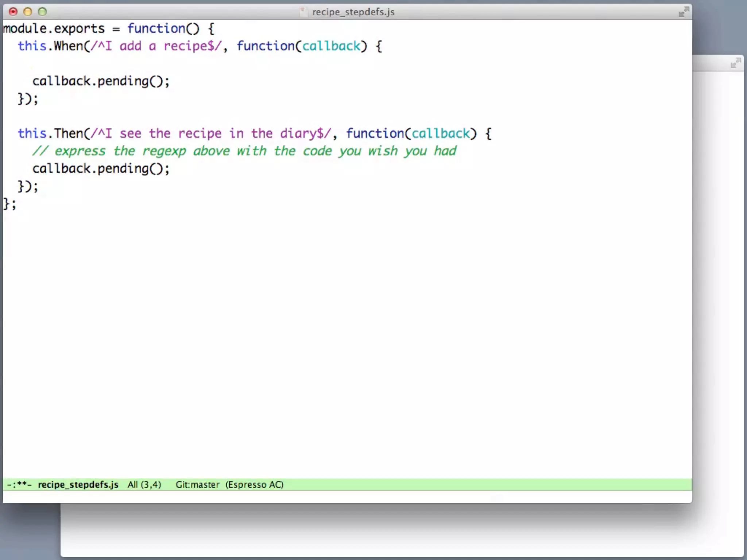Click the recipe_stepdefs.js window title text

pyautogui.click(x=353, y=12)
